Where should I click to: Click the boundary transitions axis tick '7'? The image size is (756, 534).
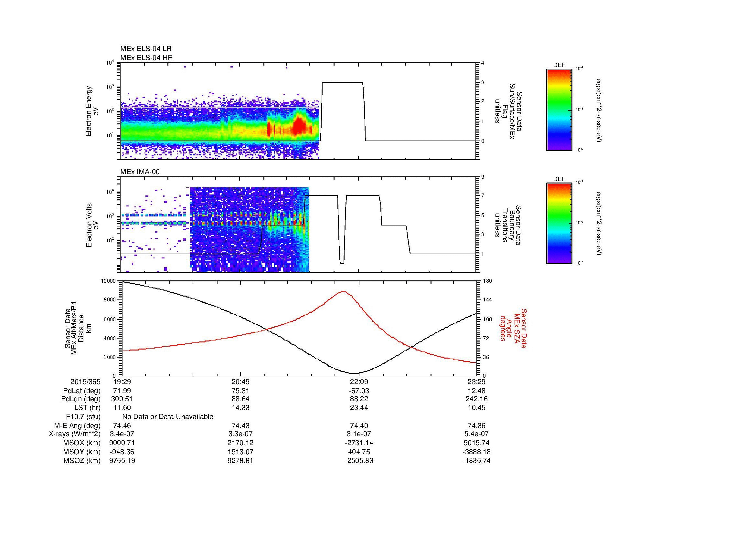tap(483, 196)
